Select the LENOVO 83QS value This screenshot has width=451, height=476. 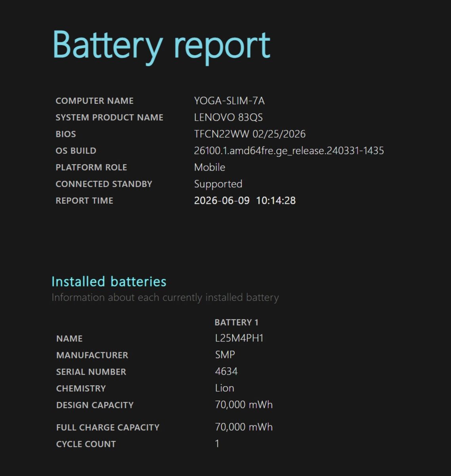[x=228, y=117]
